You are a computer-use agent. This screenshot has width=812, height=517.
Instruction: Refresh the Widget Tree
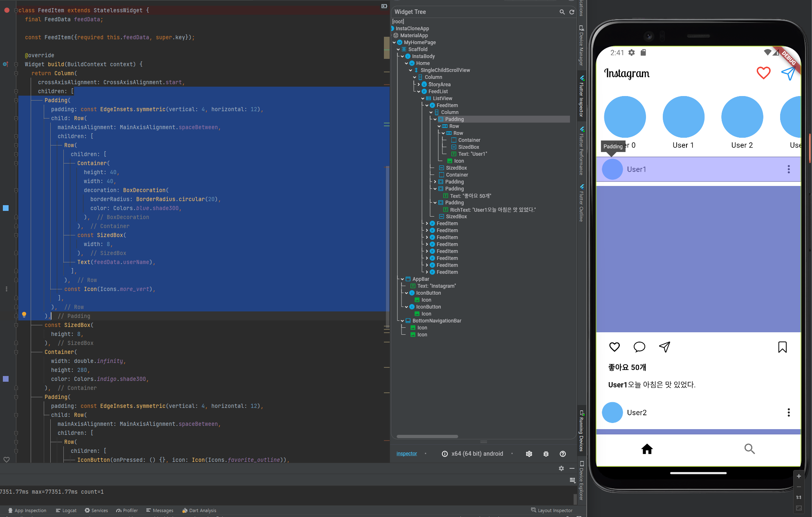point(572,12)
